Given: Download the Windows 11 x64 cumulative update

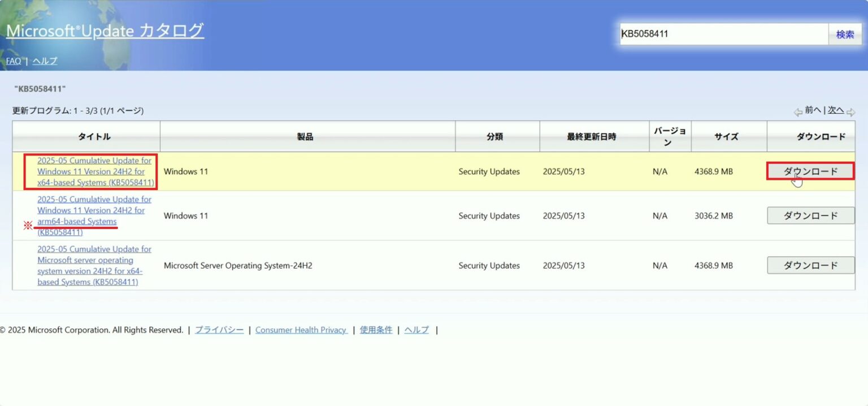Looking at the screenshot, I should [810, 171].
